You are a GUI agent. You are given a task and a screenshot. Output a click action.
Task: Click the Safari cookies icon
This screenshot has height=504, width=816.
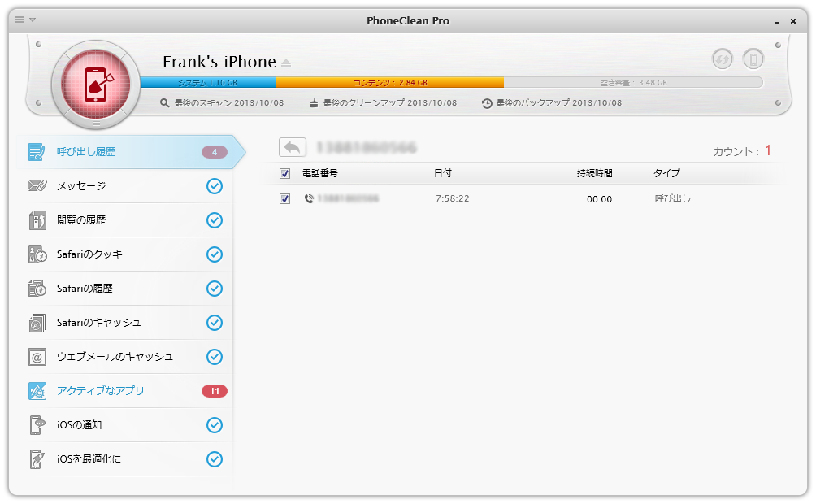coord(37,254)
